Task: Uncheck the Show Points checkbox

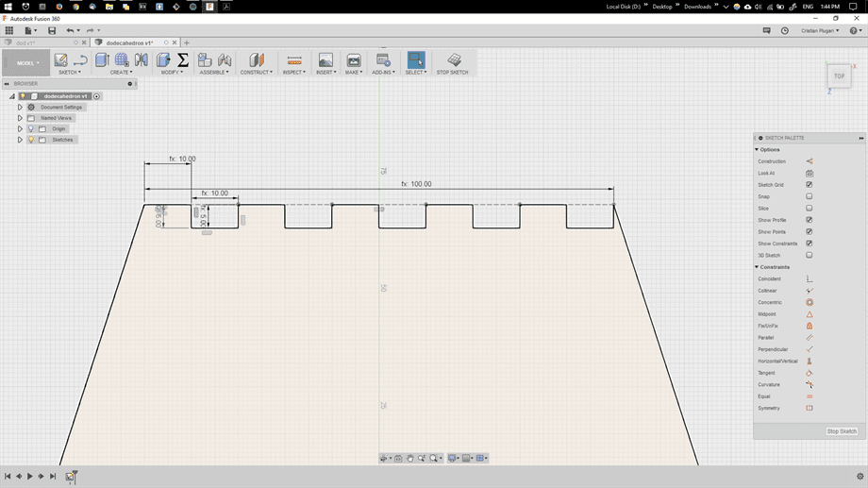Action: tap(810, 231)
